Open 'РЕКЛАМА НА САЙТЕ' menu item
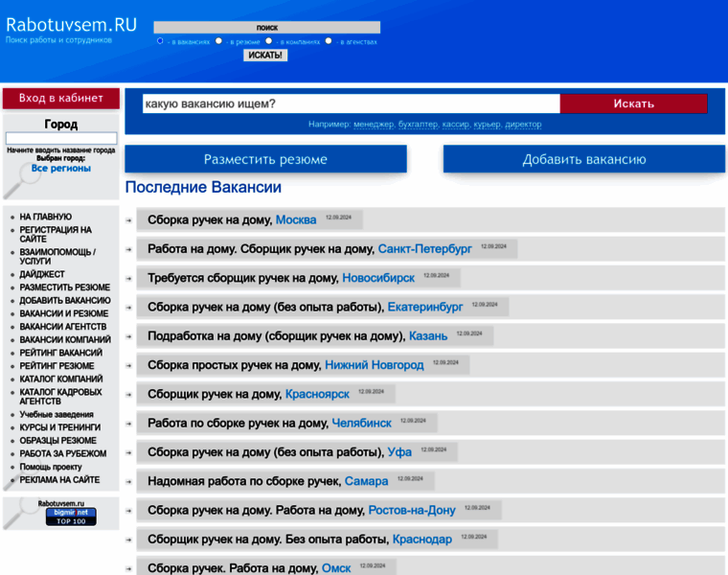 [59, 480]
